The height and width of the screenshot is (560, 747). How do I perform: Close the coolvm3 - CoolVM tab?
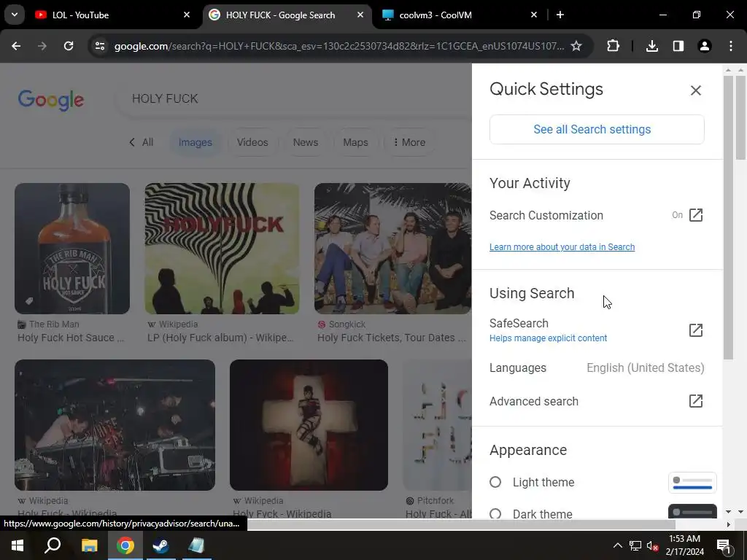pos(533,15)
